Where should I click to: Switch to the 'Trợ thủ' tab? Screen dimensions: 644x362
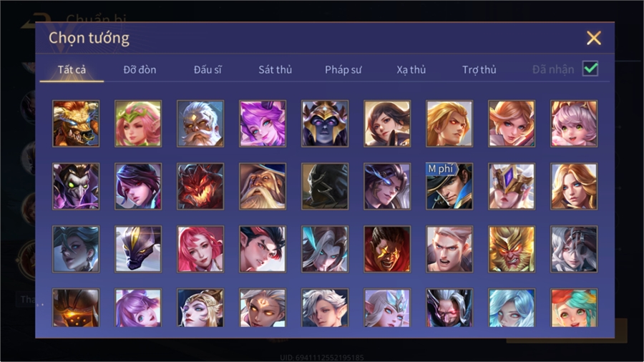pos(479,70)
